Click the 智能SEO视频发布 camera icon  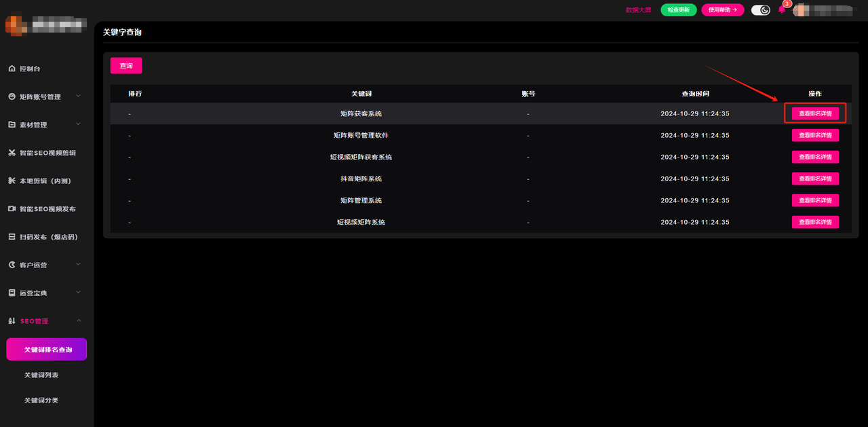point(12,209)
